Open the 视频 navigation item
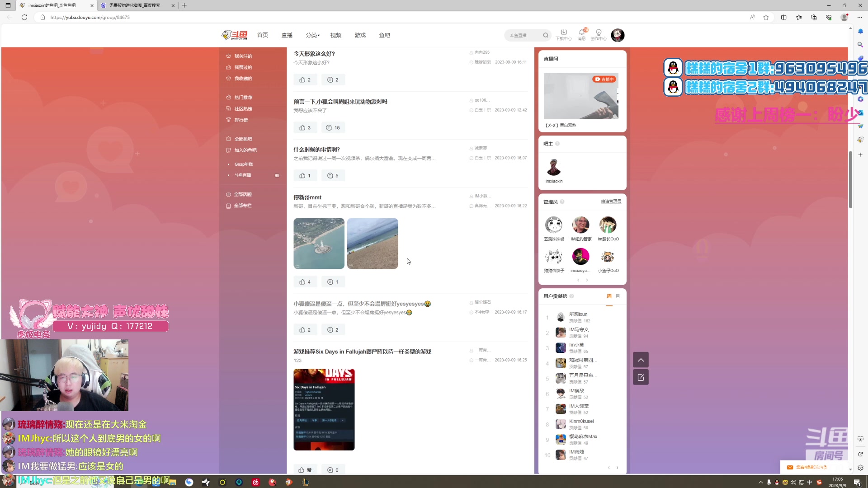The width and height of the screenshot is (868, 488). [x=336, y=35]
